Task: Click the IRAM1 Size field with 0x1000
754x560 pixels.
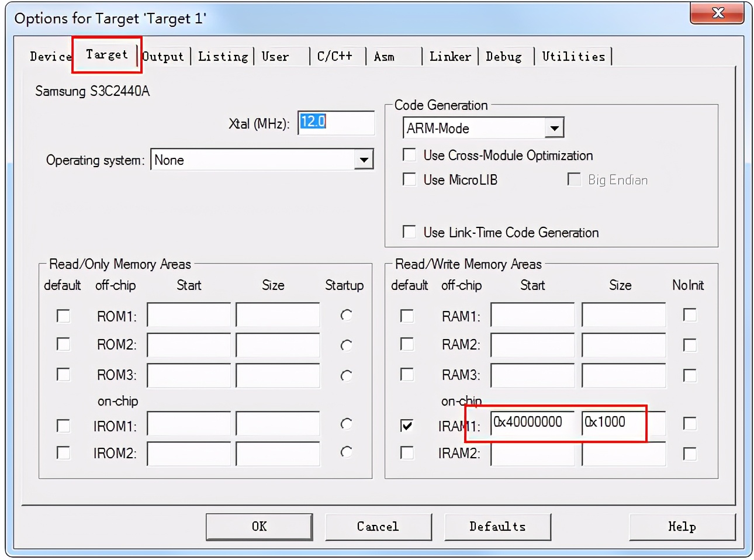Action: (624, 423)
